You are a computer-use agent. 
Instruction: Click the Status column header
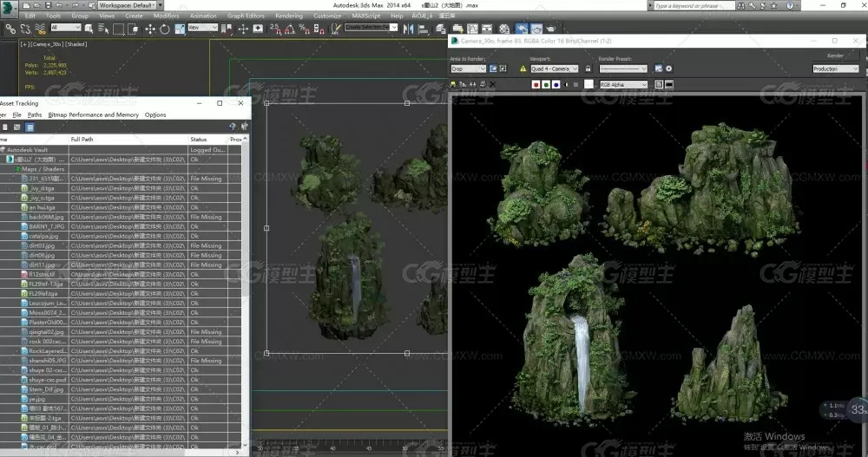click(207, 140)
